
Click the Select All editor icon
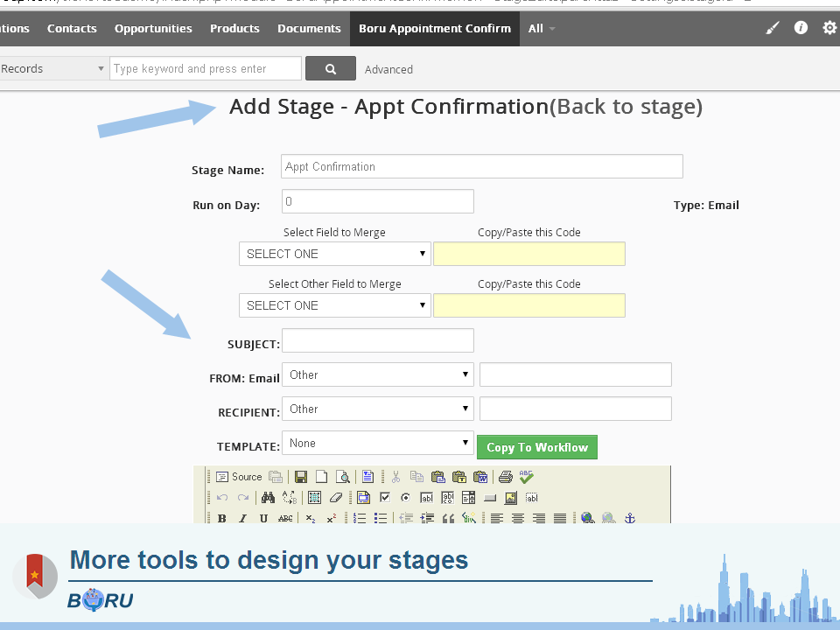[x=314, y=498]
